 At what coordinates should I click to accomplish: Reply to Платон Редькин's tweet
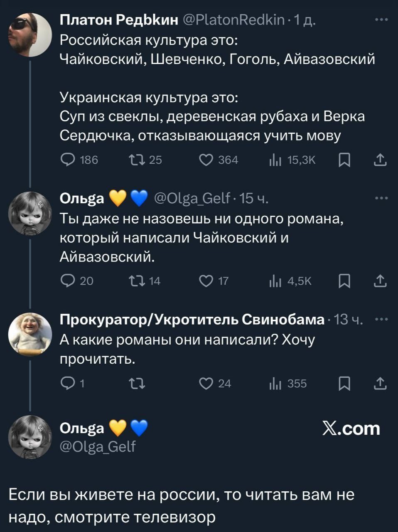pos(67,160)
